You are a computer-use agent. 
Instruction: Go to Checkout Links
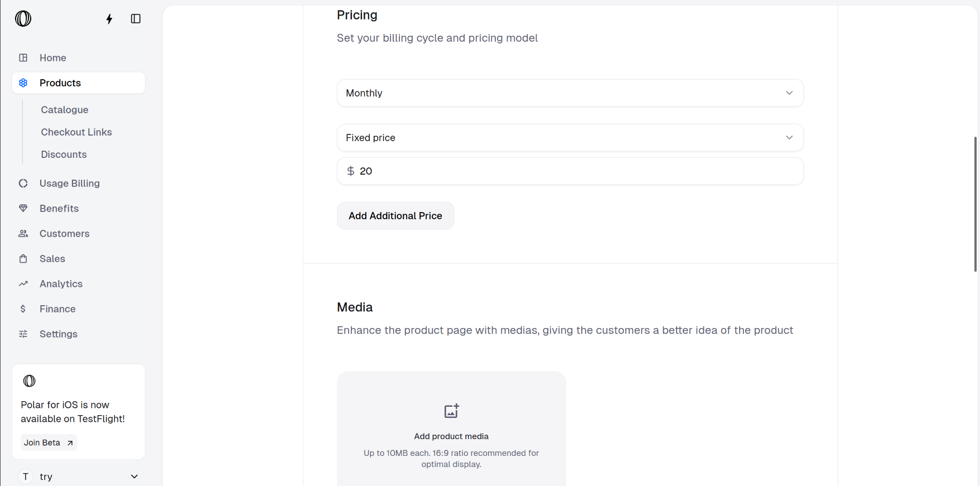click(x=76, y=132)
